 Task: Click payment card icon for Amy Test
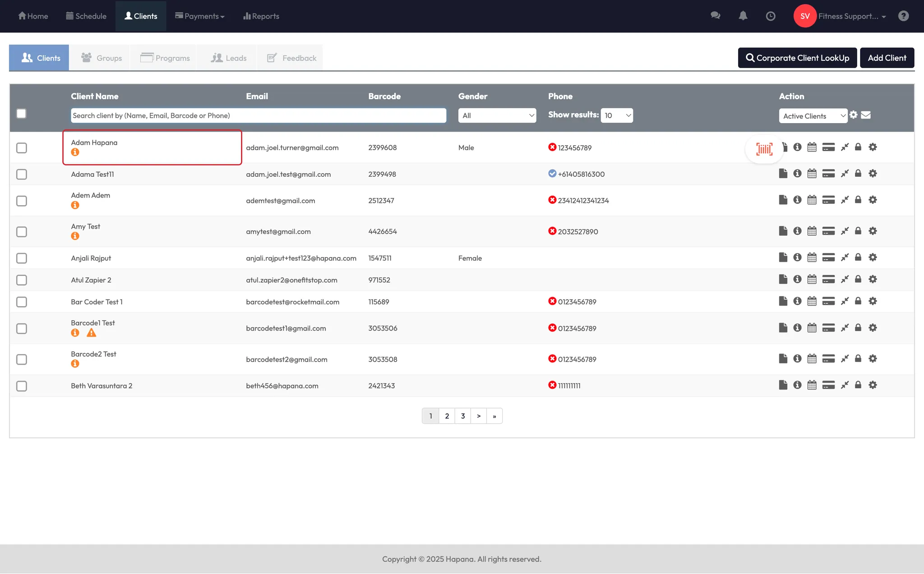coord(828,231)
